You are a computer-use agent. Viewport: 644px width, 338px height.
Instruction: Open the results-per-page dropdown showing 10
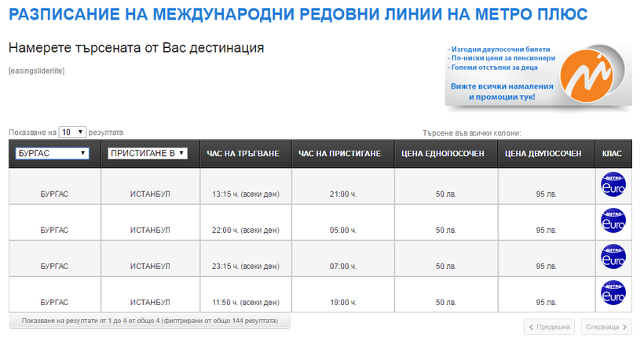pyautogui.click(x=72, y=132)
